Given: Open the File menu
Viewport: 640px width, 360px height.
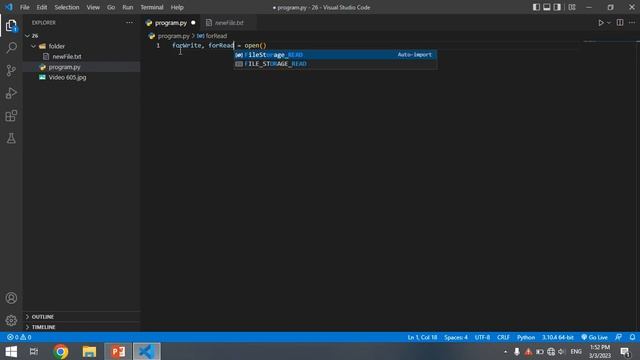Looking at the screenshot, I should [x=24, y=7].
